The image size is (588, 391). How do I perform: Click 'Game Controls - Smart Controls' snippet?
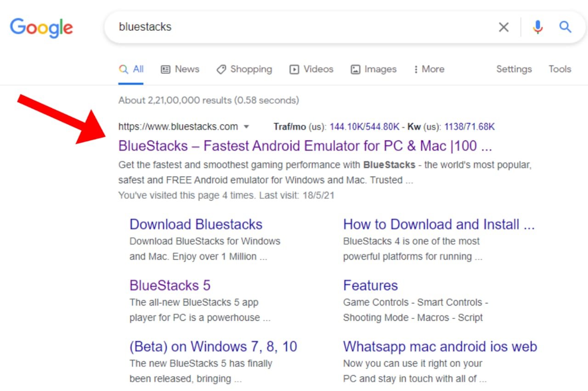point(416,310)
